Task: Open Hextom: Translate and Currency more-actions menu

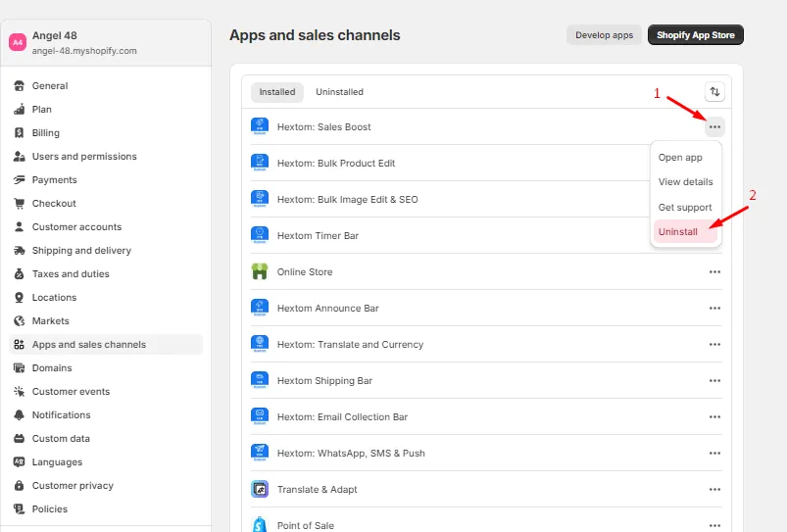Action: (x=714, y=344)
